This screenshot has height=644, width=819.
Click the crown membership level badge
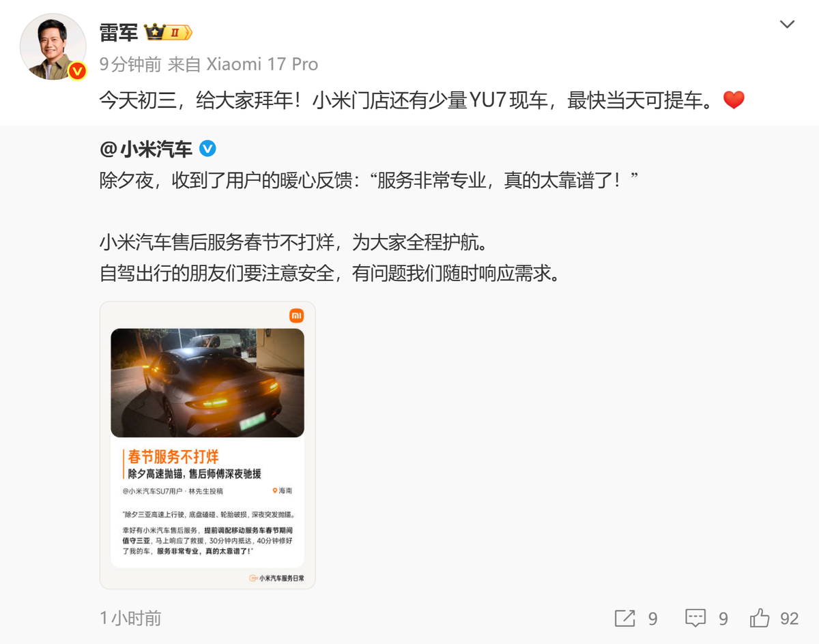pyautogui.click(x=168, y=32)
